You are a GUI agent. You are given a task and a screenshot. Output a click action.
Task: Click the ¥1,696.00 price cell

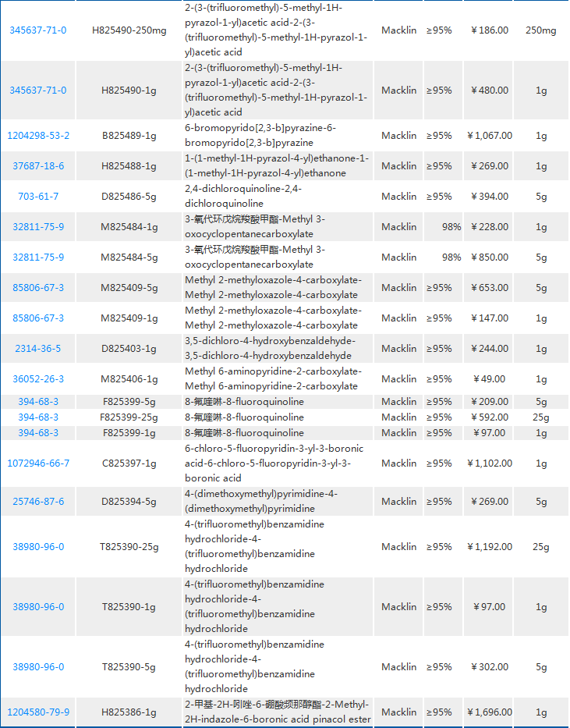tap(490, 712)
